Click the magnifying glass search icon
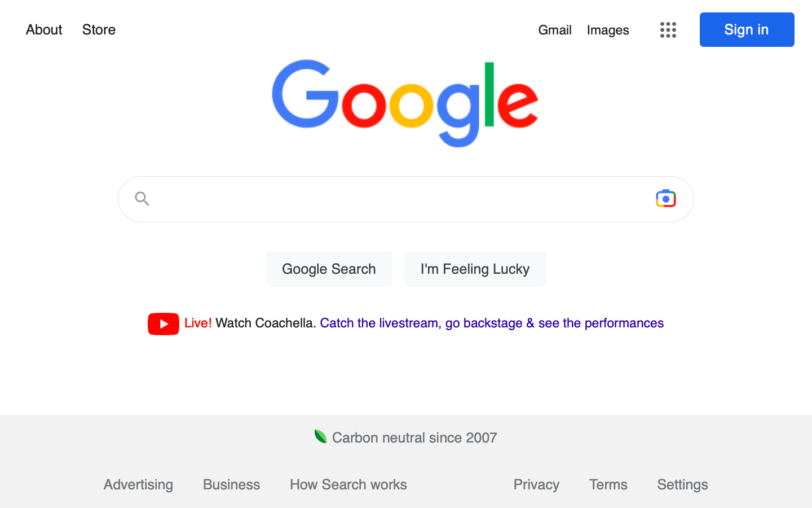The height and width of the screenshot is (508, 812). pyautogui.click(x=142, y=199)
